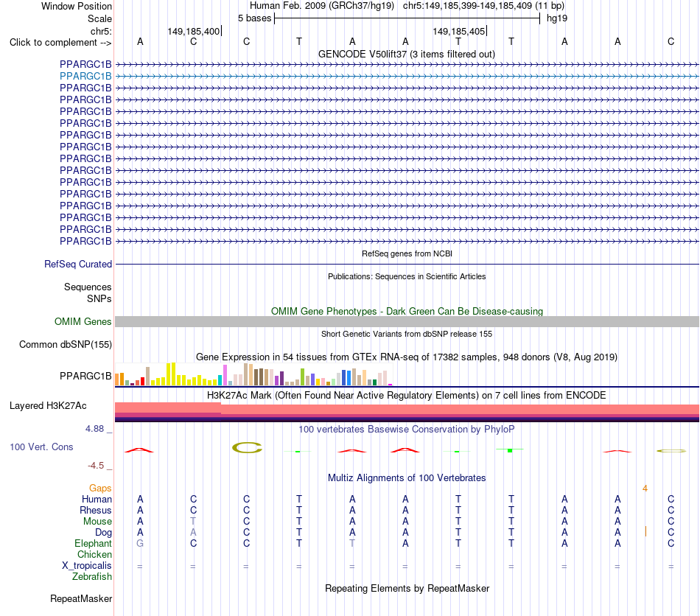Select the Human species row label

coord(97,499)
